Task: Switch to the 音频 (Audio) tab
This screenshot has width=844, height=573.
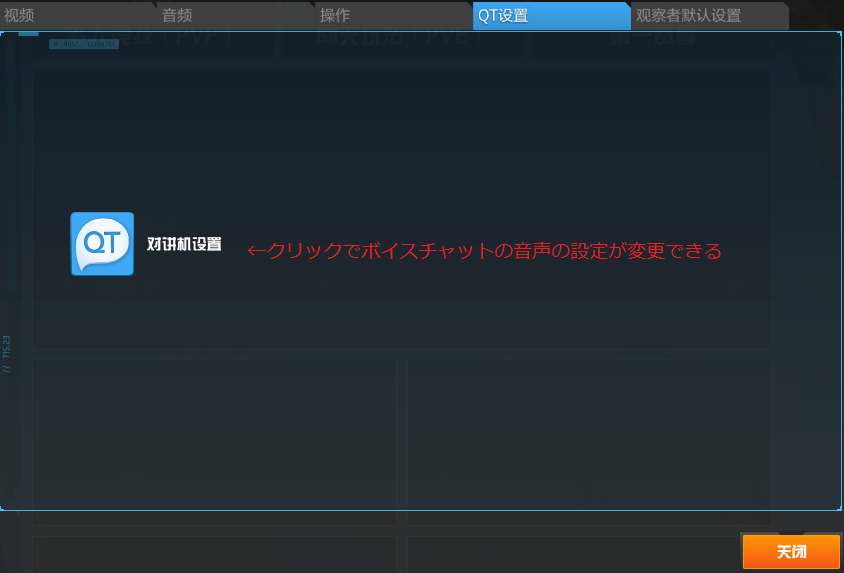Action: [235, 16]
